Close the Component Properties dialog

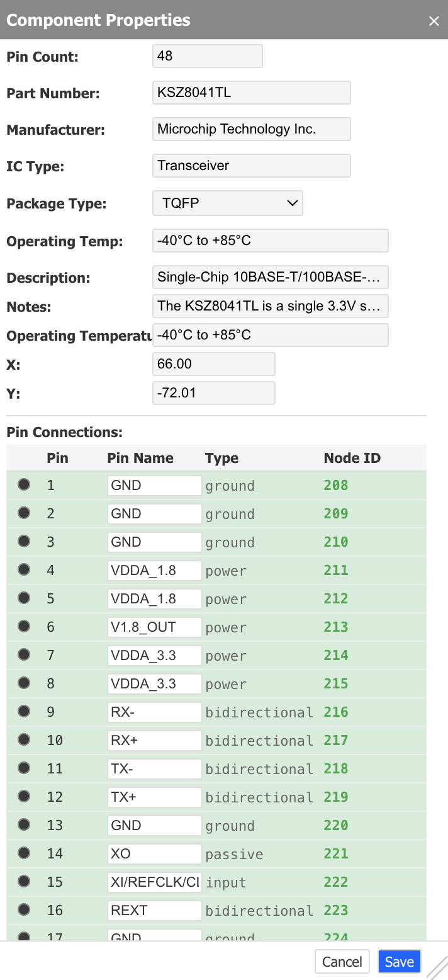(x=434, y=20)
